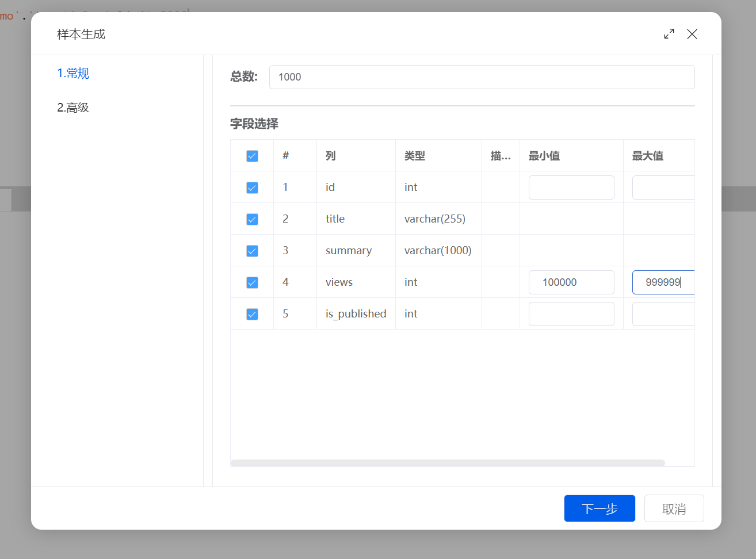Click the id row maximum value field
The height and width of the screenshot is (559, 756).
pyautogui.click(x=663, y=187)
